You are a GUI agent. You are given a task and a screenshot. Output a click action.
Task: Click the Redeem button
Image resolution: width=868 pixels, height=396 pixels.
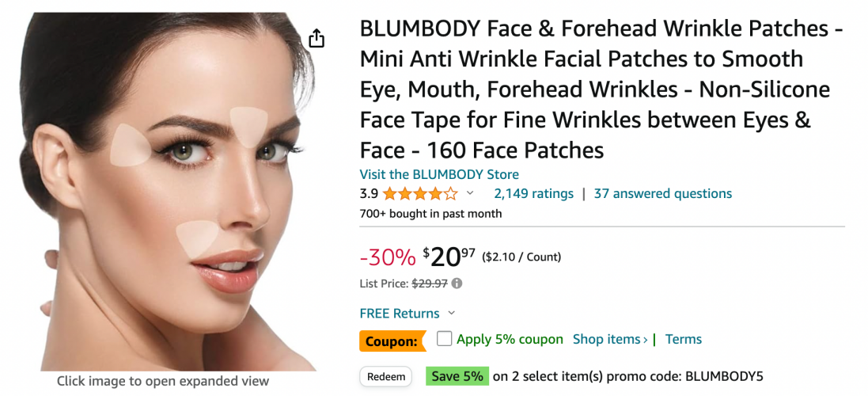[x=386, y=377]
